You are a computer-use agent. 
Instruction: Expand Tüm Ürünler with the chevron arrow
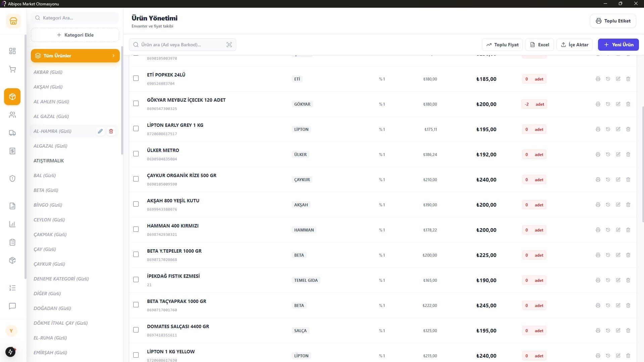coord(113,56)
